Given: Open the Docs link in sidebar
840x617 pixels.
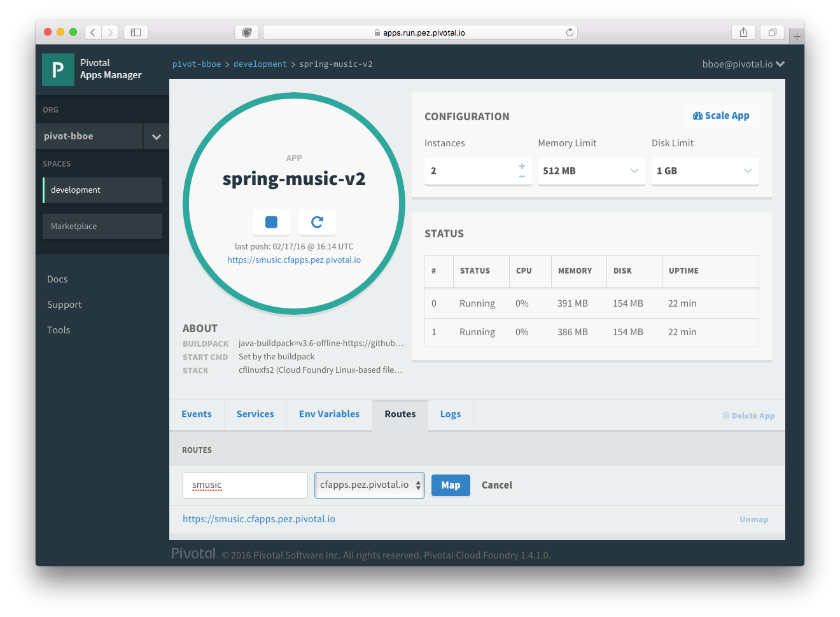Looking at the screenshot, I should click(x=57, y=279).
